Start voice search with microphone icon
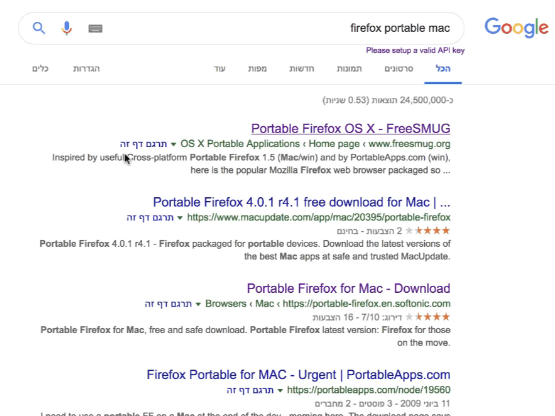The width and height of the screenshot is (555, 416). pyautogui.click(x=67, y=28)
